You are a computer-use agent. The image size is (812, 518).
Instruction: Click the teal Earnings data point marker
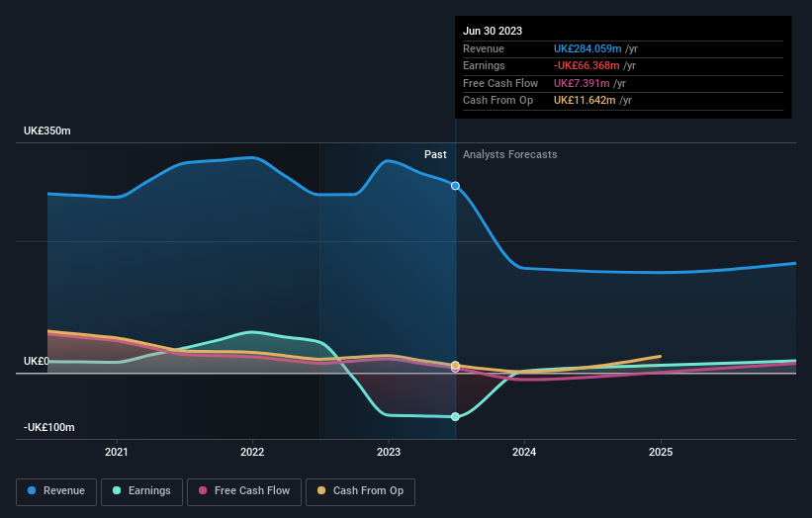pyautogui.click(x=455, y=416)
